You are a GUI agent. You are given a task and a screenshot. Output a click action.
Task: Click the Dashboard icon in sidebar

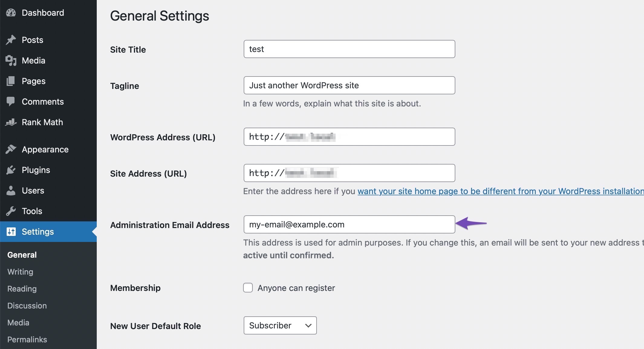coord(11,12)
